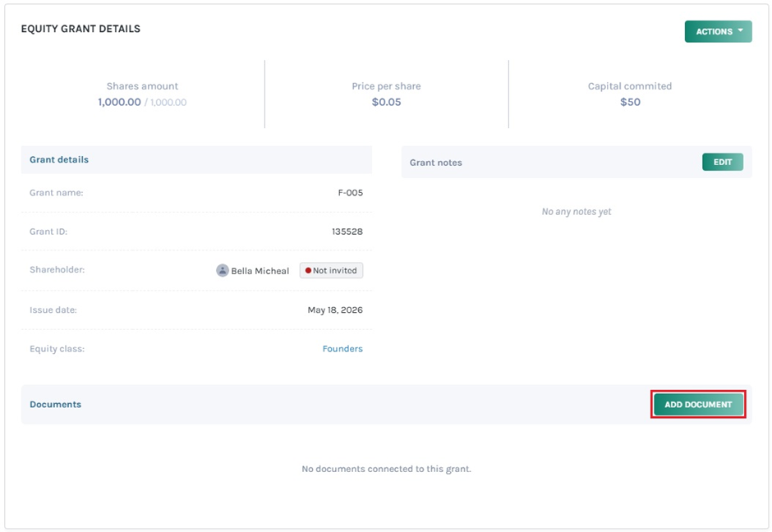The height and width of the screenshot is (532, 772).
Task: Click the Grant notes section header
Action: [577, 162]
